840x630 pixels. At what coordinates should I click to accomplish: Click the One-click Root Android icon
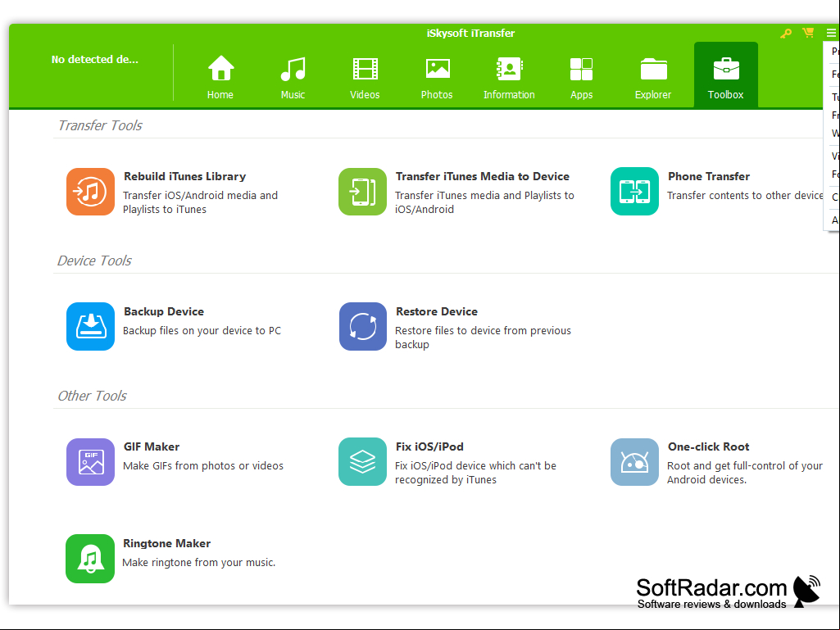(635, 462)
